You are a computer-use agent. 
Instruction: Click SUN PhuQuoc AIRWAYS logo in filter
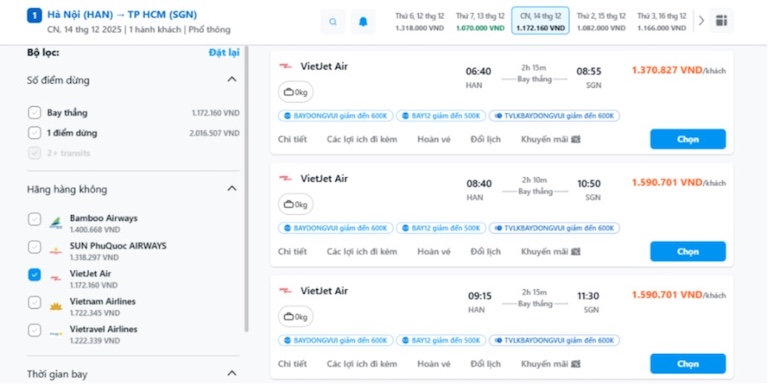click(x=56, y=251)
